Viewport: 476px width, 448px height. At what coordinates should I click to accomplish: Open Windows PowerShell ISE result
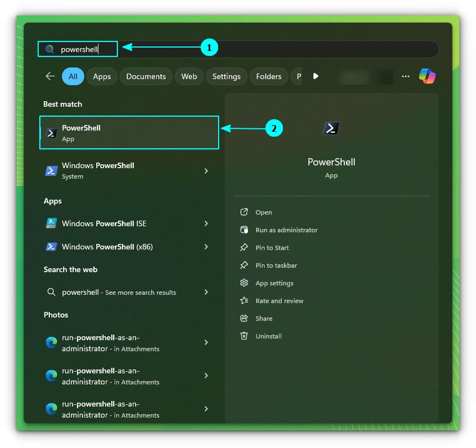130,223
